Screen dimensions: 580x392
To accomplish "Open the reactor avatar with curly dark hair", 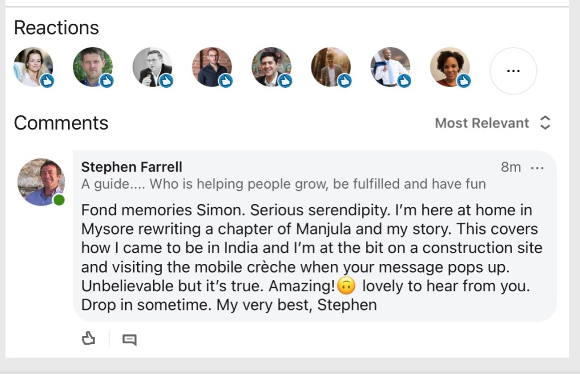I will pyautogui.click(x=449, y=67).
